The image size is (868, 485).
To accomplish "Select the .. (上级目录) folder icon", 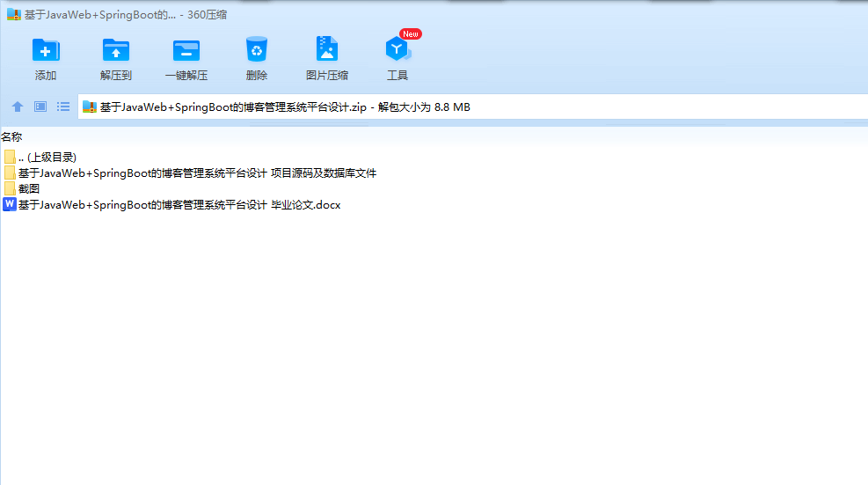I will tap(10, 157).
